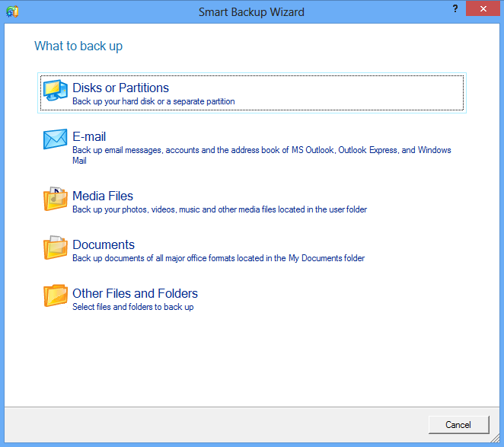504x447 pixels.
Task: Select the Disks or Partitions heading
Action: click(120, 88)
